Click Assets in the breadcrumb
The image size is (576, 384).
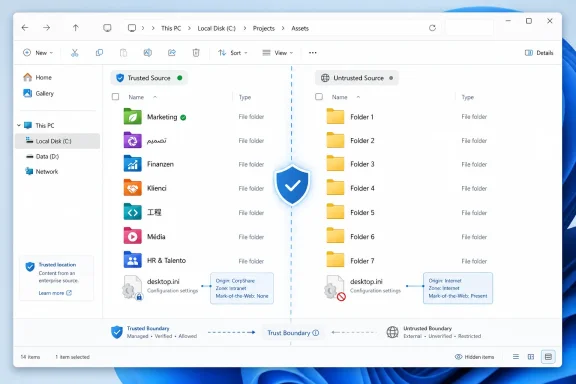point(300,28)
